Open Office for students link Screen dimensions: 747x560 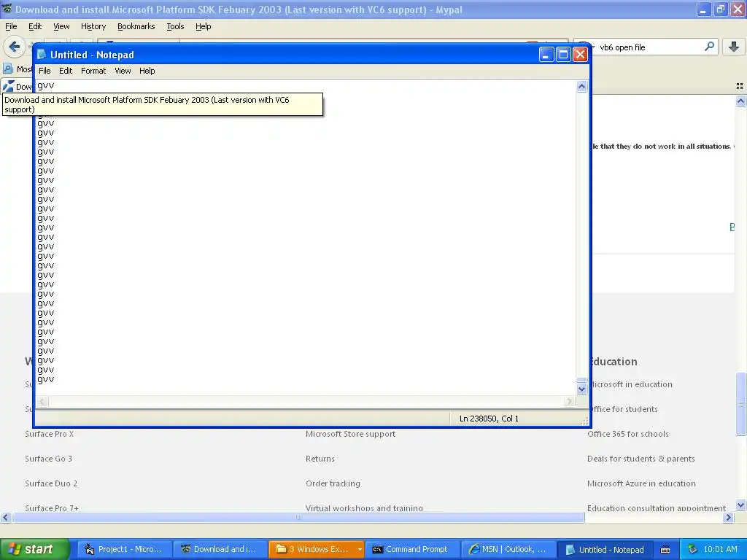(624, 409)
